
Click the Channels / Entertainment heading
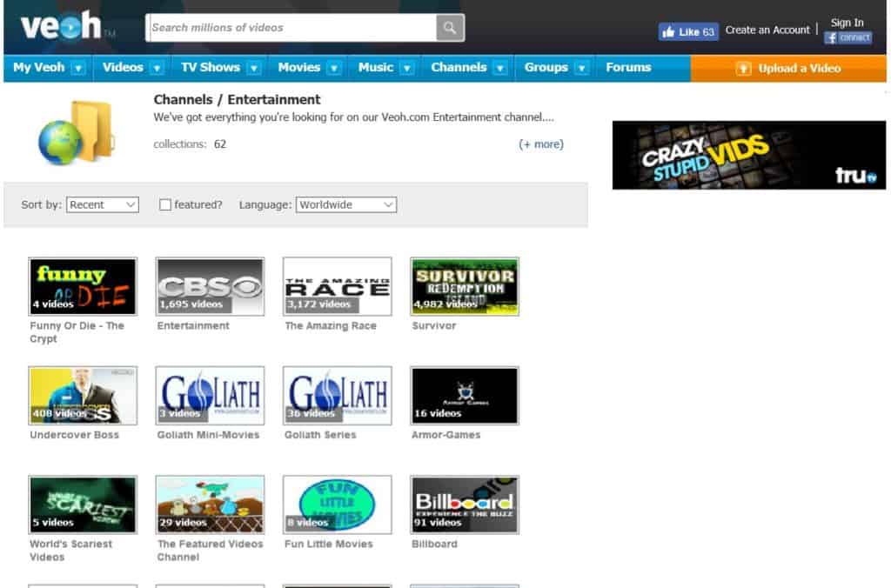[237, 99]
